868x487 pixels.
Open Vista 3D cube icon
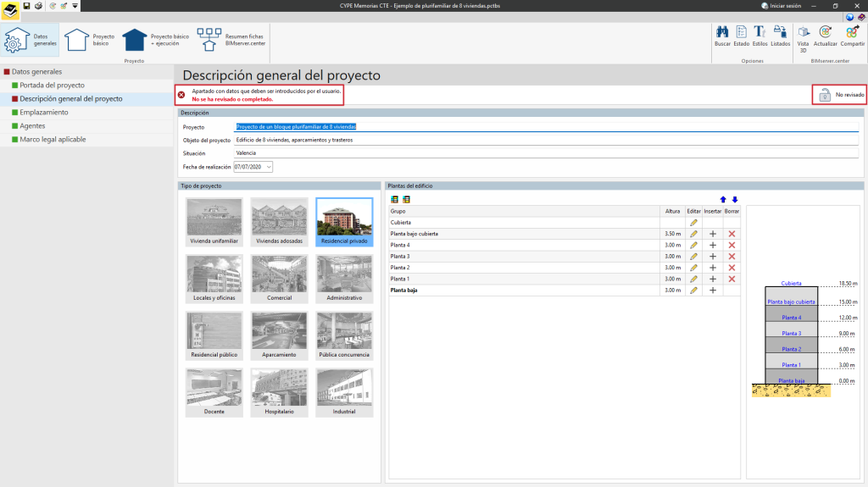(803, 39)
